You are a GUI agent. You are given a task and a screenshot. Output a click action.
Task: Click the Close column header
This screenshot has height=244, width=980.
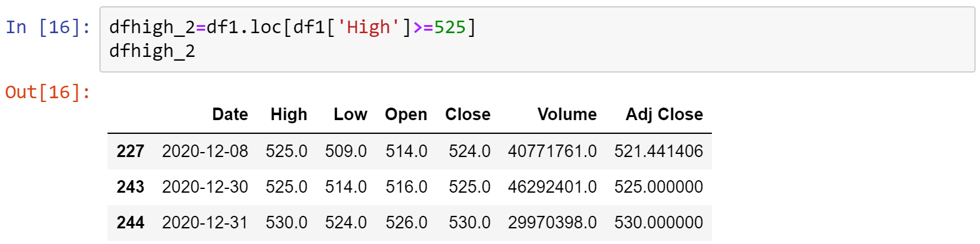click(x=467, y=114)
